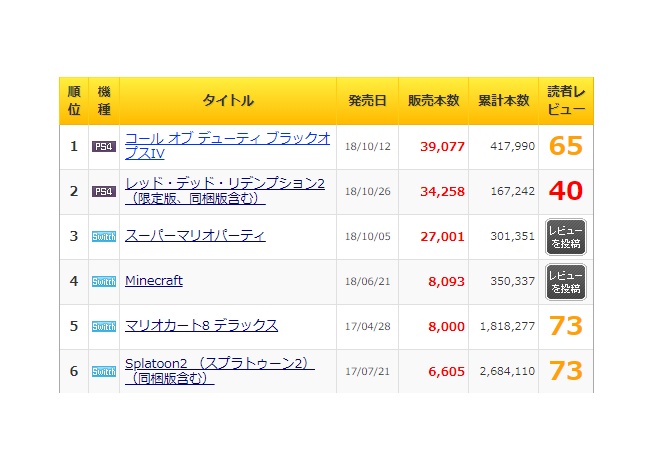Click the 順位 column header

(x=74, y=101)
